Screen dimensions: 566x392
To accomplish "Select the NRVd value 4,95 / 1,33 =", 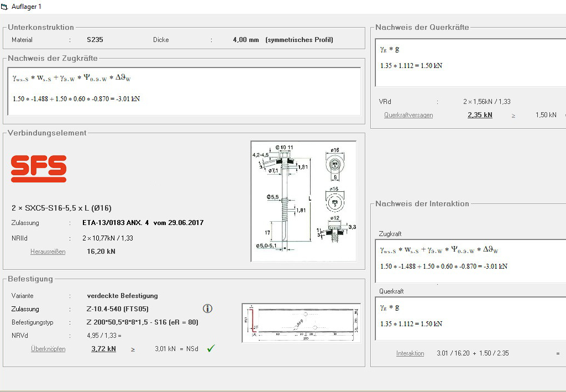I will coord(104,336).
